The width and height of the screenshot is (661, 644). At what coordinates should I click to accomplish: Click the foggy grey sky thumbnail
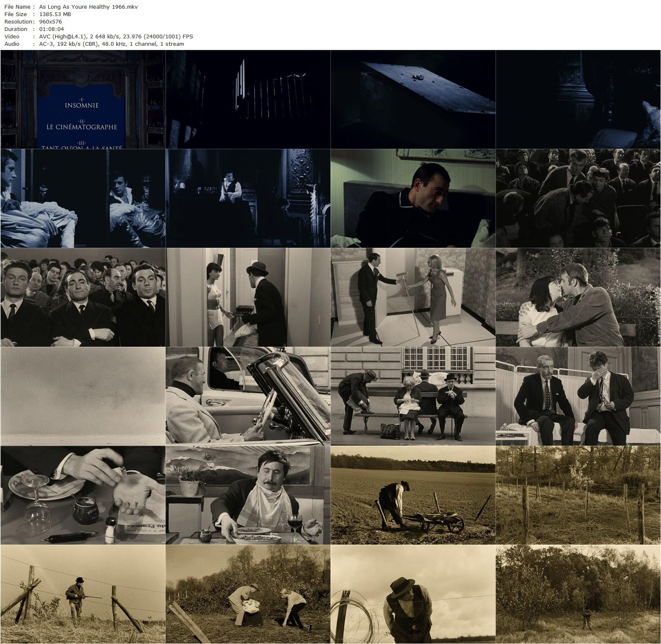(x=83, y=396)
